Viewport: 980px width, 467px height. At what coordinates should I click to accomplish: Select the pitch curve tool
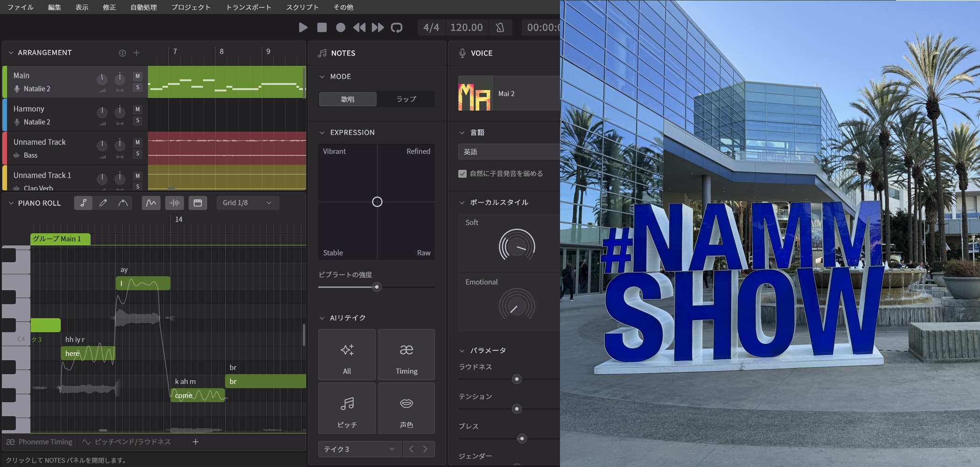click(x=123, y=203)
